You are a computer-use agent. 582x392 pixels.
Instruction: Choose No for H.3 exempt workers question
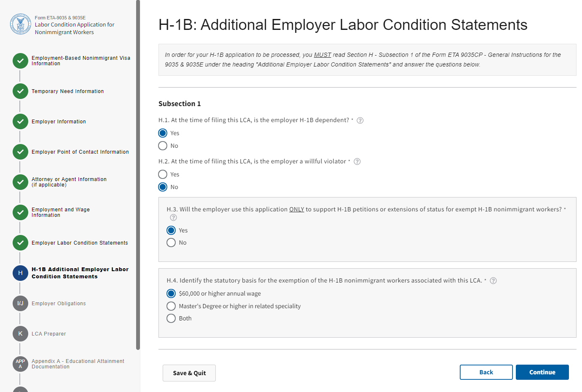(171, 243)
